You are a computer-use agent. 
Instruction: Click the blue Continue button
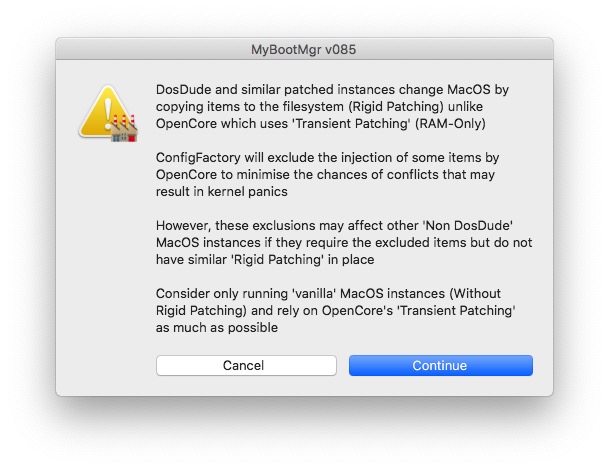click(x=441, y=366)
